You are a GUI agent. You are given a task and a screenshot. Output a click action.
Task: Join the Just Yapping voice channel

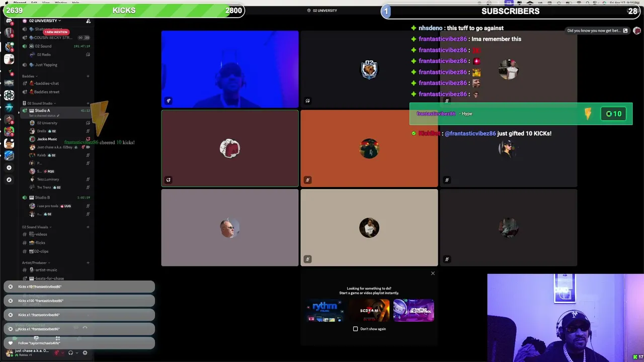click(55, 64)
